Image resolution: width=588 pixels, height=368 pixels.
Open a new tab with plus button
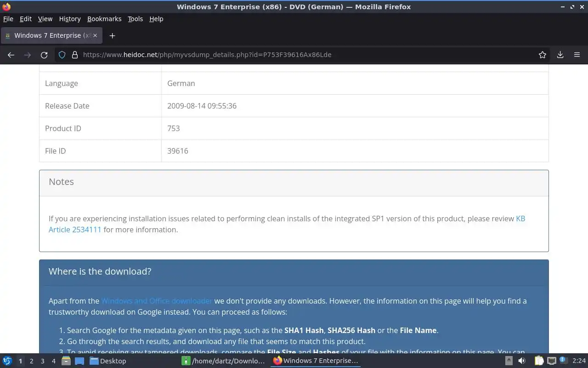(112, 35)
